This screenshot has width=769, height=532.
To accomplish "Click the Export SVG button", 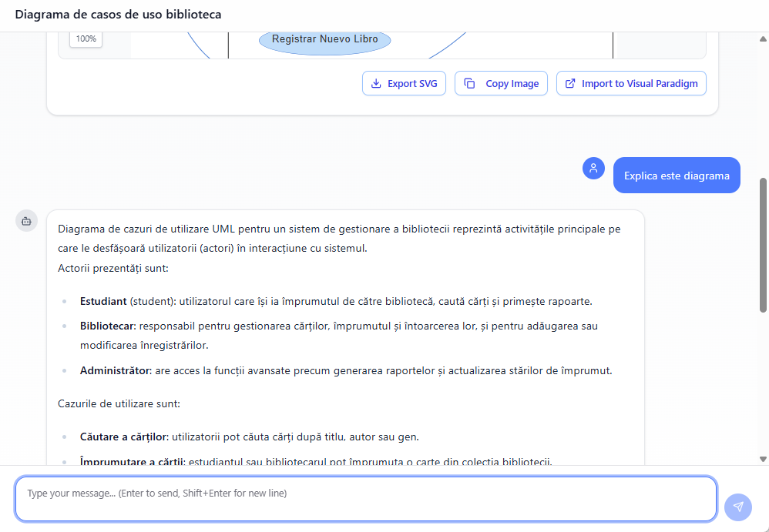I will 404,83.
